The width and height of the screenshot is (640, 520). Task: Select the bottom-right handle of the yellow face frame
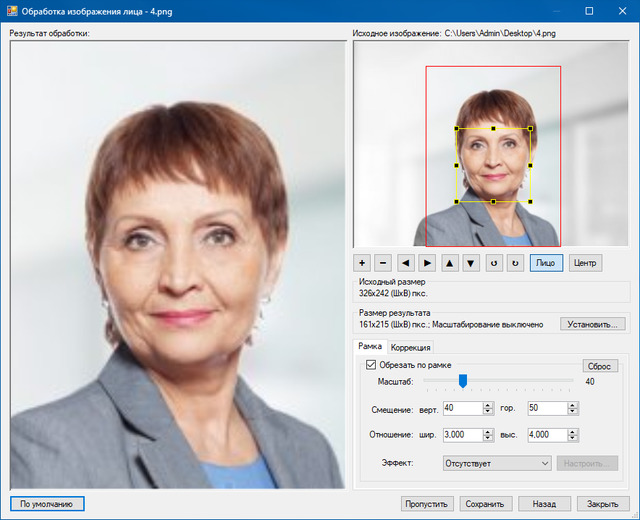tap(530, 202)
